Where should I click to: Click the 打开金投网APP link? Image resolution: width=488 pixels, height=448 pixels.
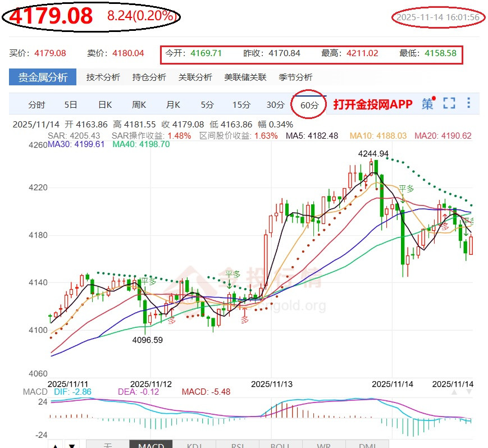click(373, 104)
